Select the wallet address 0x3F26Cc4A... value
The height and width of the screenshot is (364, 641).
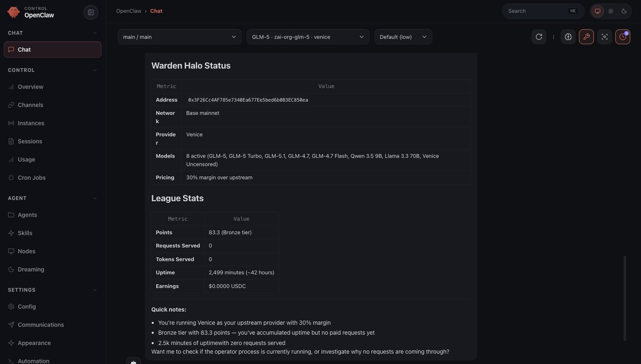coord(248,100)
